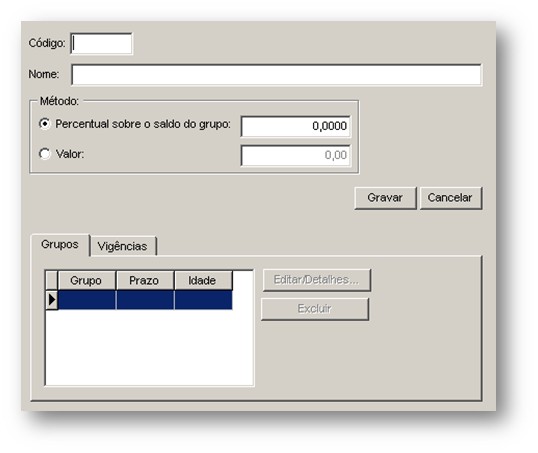Click the empty area of groups grid

tap(149, 347)
